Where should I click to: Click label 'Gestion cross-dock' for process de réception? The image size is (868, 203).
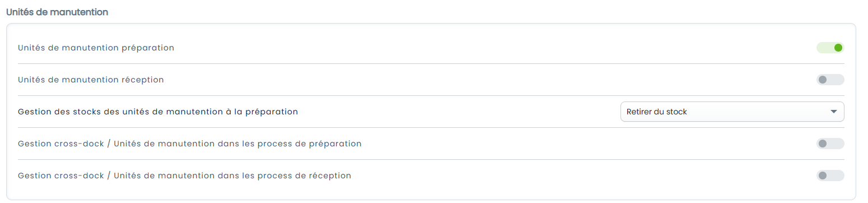[61, 176]
